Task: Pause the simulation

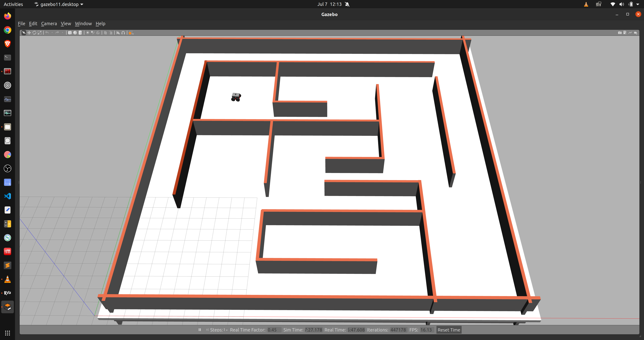Action: click(200, 330)
